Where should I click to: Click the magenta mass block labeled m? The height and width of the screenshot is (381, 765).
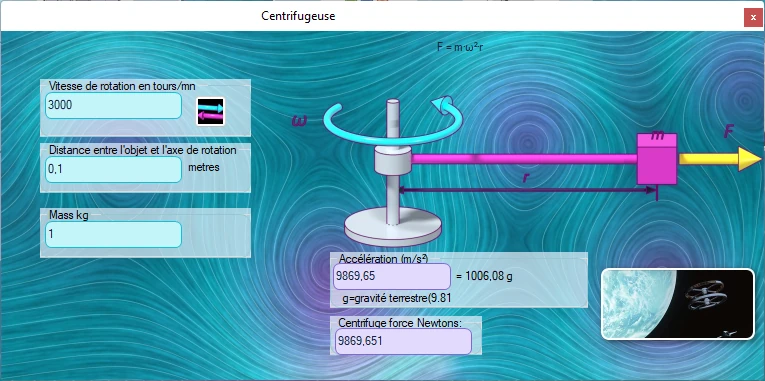click(x=657, y=159)
